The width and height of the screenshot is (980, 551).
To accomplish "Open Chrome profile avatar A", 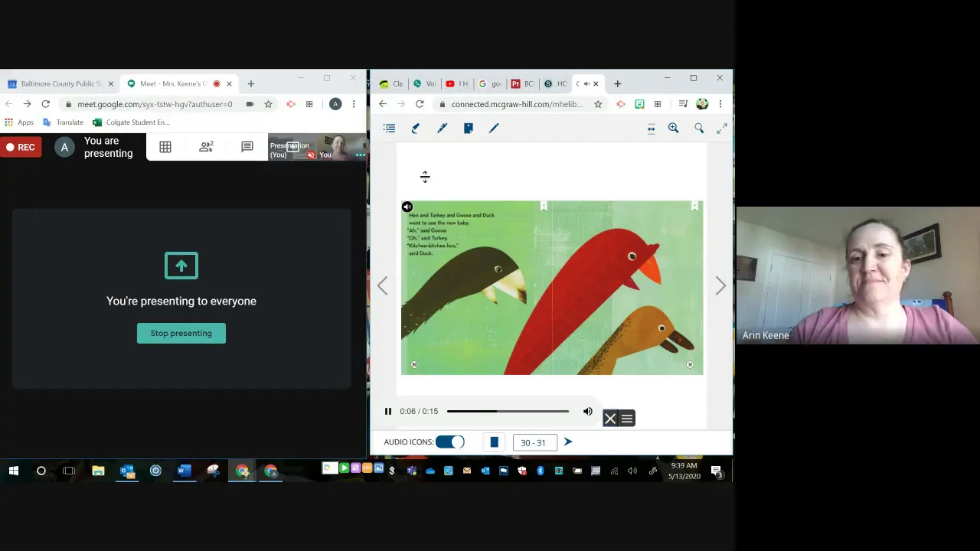I will [x=335, y=104].
